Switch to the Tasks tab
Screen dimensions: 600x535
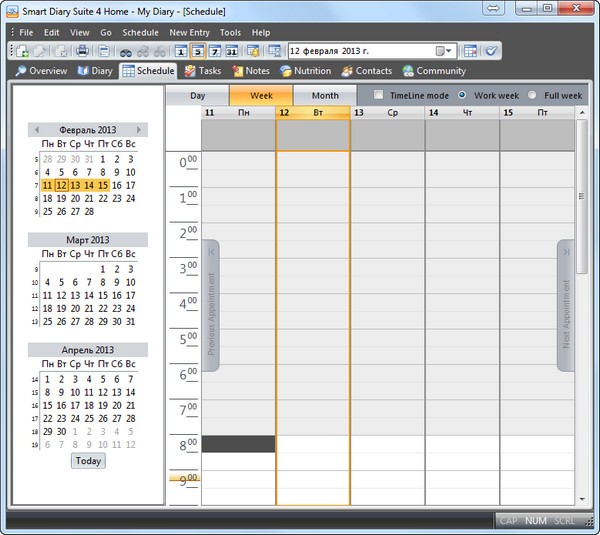coord(203,71)
